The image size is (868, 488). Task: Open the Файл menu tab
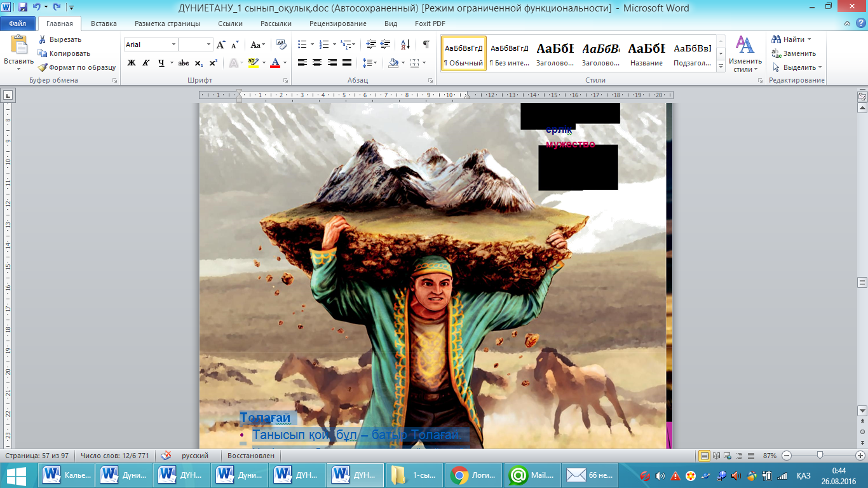[x=17, y=24]
